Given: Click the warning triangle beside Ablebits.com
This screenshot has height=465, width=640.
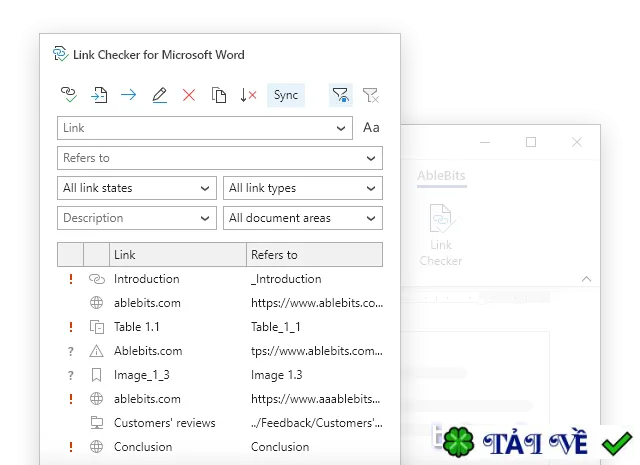Looking at the screenshot, I should click(x=96, y=351).
